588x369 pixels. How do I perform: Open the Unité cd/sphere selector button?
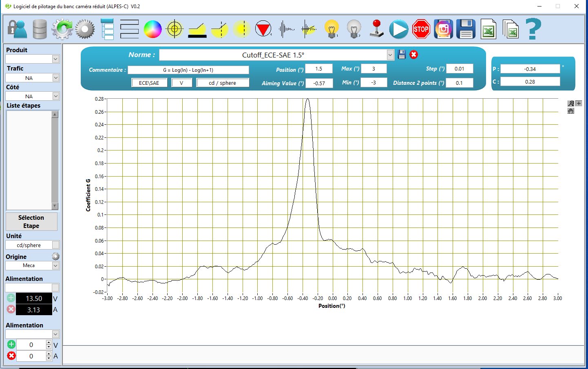point(56,245)
